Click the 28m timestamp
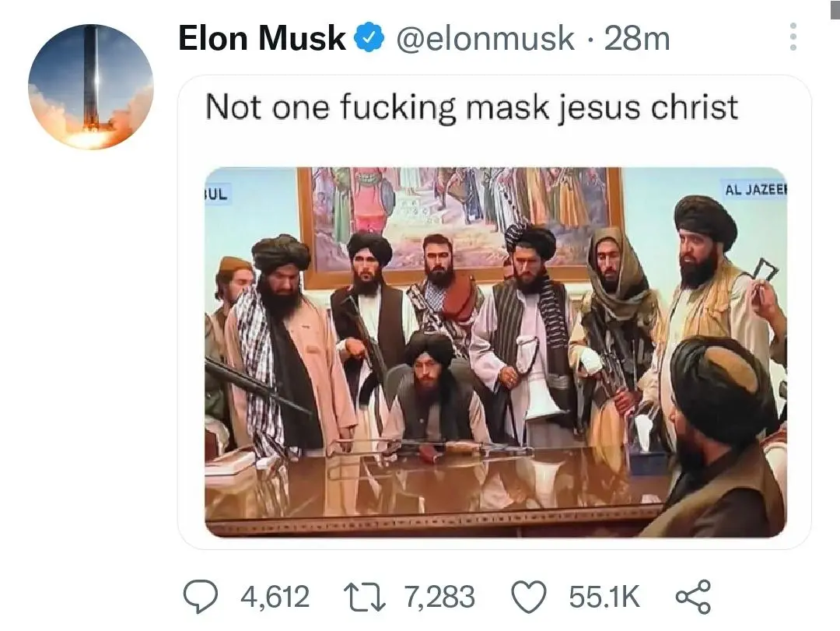Viewport: 840px width, 631px height. (x=636, y=39)
